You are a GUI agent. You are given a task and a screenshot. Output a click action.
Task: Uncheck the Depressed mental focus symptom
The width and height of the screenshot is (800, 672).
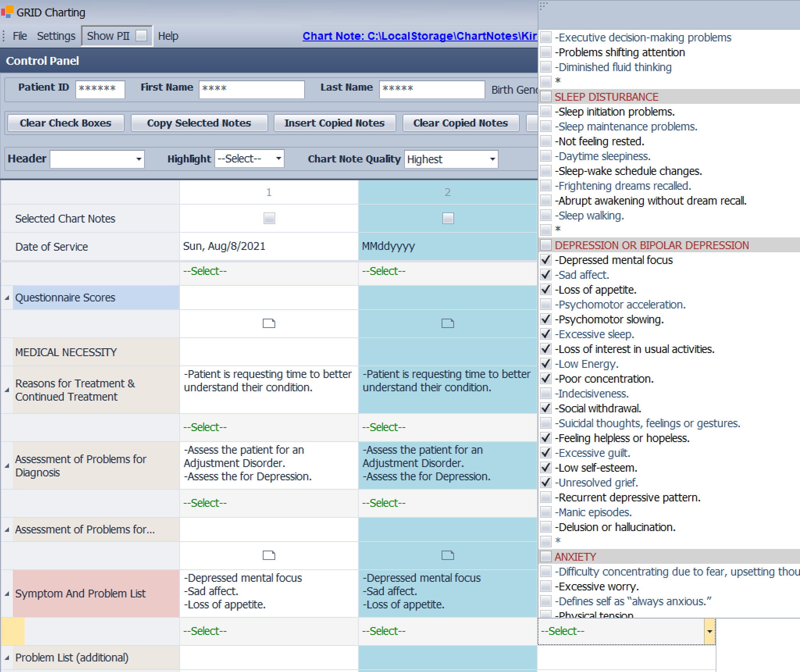tap(545, 260)
